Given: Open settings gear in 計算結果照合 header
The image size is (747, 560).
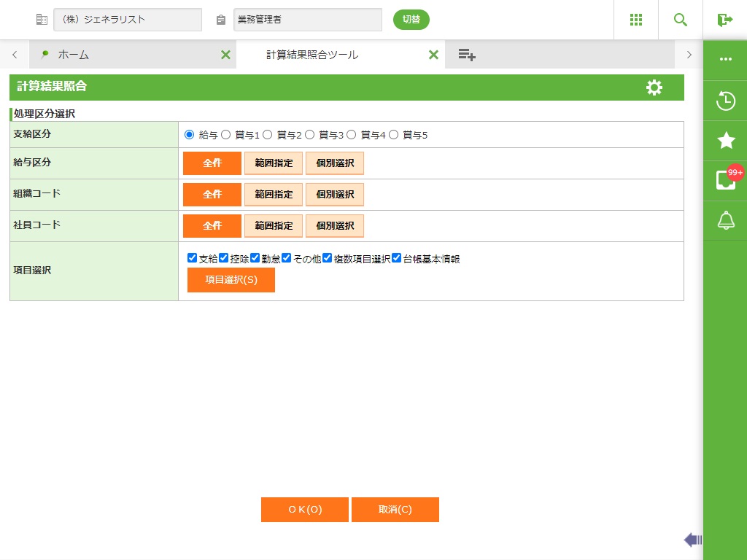Looking at the screenshot, I should pyautogui.click(x=654, y=87).
